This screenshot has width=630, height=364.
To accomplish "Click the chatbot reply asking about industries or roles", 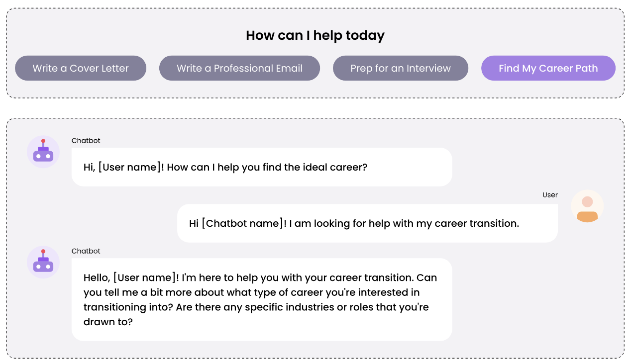I will 262,299.
